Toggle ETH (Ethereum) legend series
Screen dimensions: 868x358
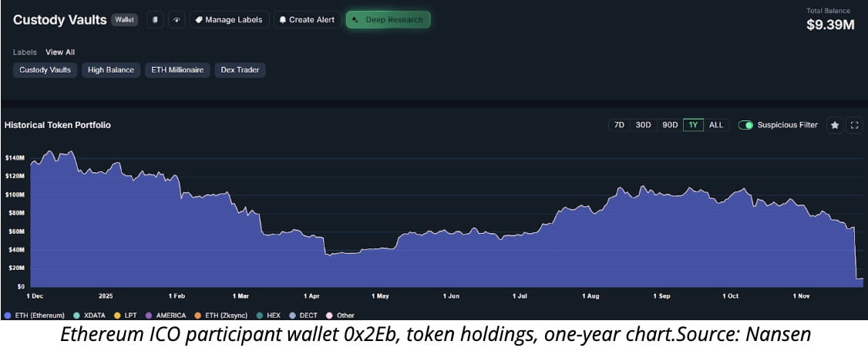pos(34,316)
